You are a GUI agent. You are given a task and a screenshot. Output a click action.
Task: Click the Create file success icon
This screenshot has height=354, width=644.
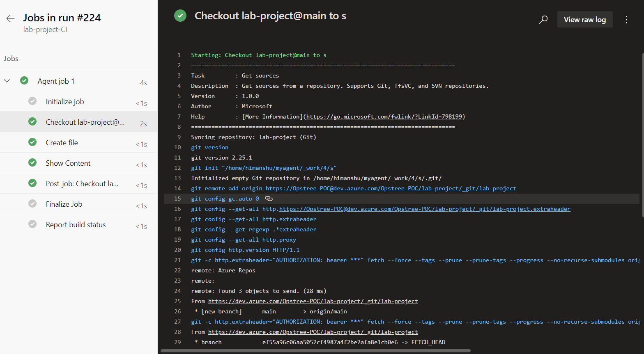pos(32,142)
